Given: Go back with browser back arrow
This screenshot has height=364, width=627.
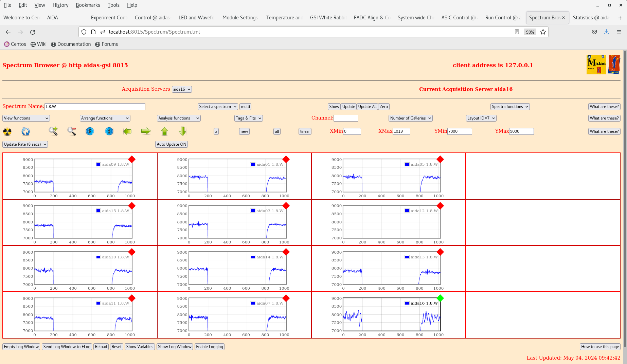Looking at the screenshot, I should point(8,32).
